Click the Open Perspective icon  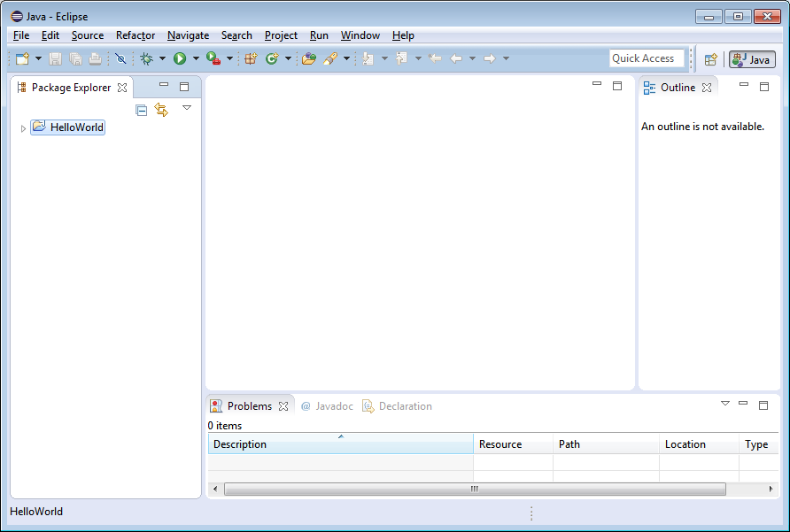tap(710, 59)
